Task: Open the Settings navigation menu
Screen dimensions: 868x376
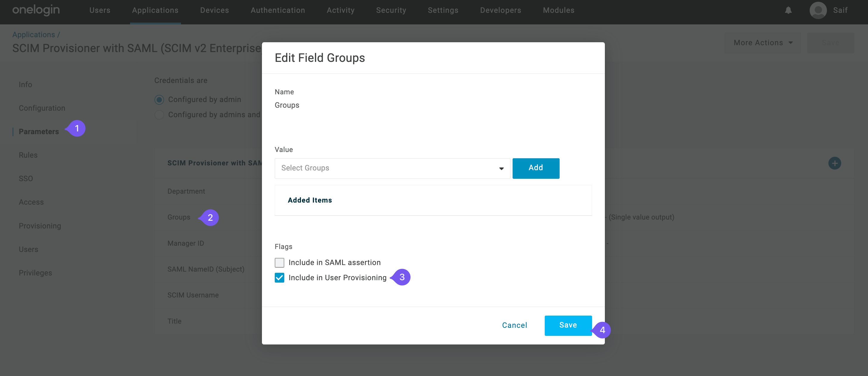Action: (443, 10)
